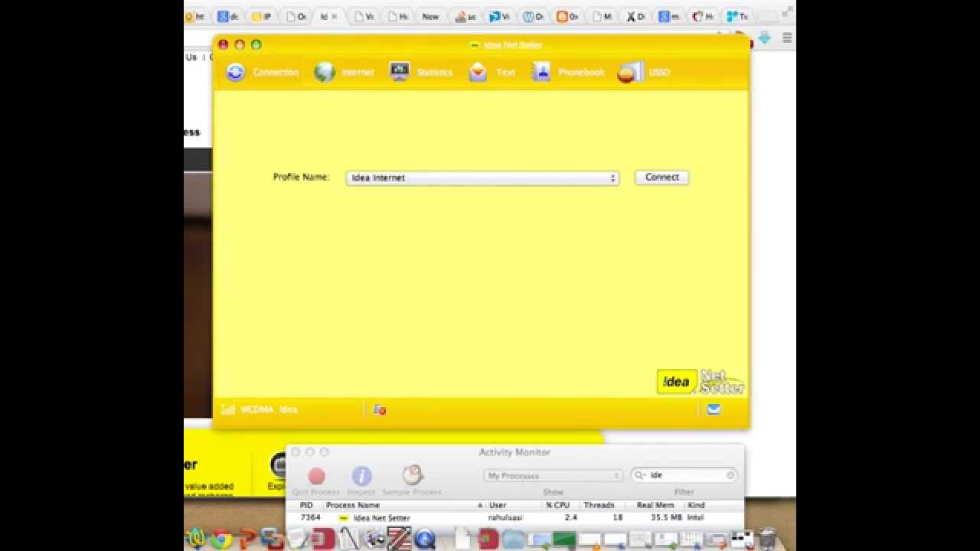Open the Phonebook tab
This screenshot has width=980, height=551.
click(568, 72)
